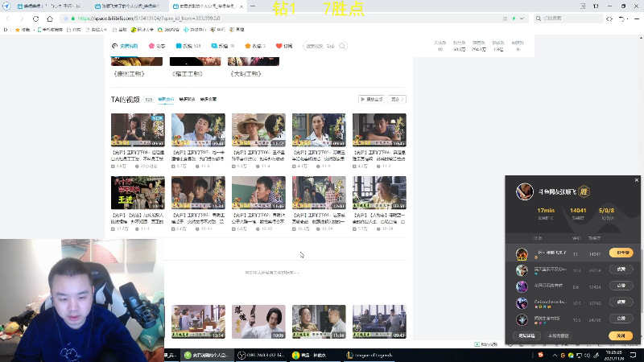Open the fourth video thumbnail in first row
The image size is (644, 362).
click(x=319, y=130)
